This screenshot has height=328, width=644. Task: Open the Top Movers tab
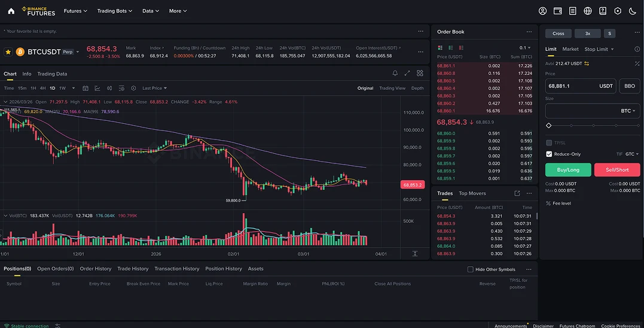pyautogui.click(x=472, y=193)
